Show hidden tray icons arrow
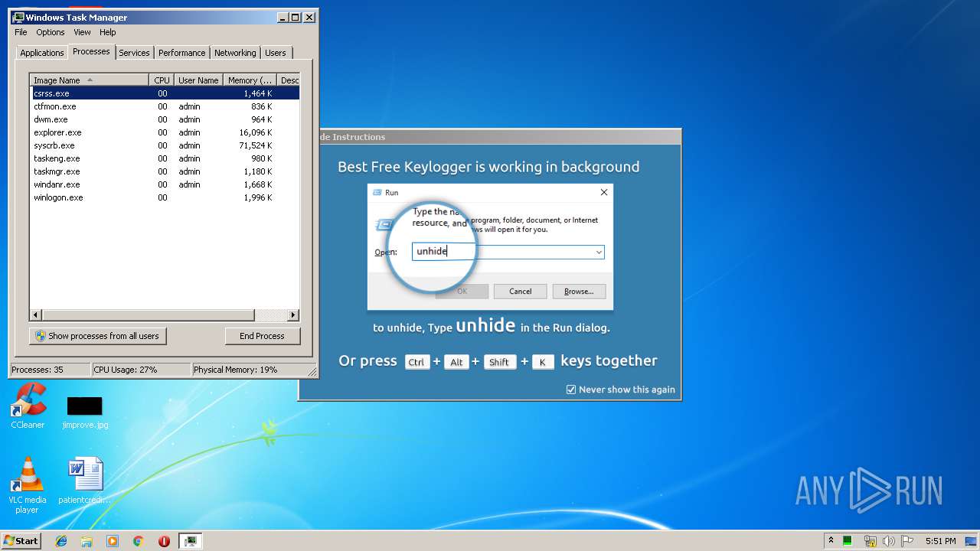980x551 pixels. tap(831, 541)
